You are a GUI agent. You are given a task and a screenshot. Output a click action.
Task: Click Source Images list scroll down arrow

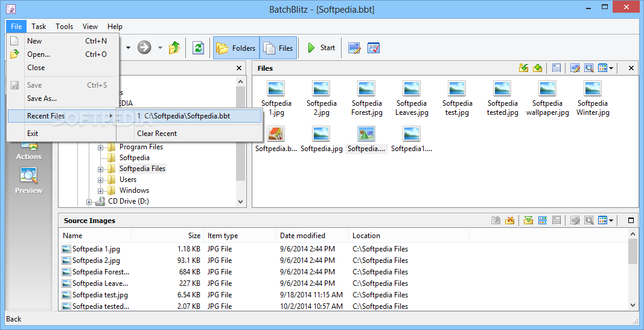click(633, 305)
